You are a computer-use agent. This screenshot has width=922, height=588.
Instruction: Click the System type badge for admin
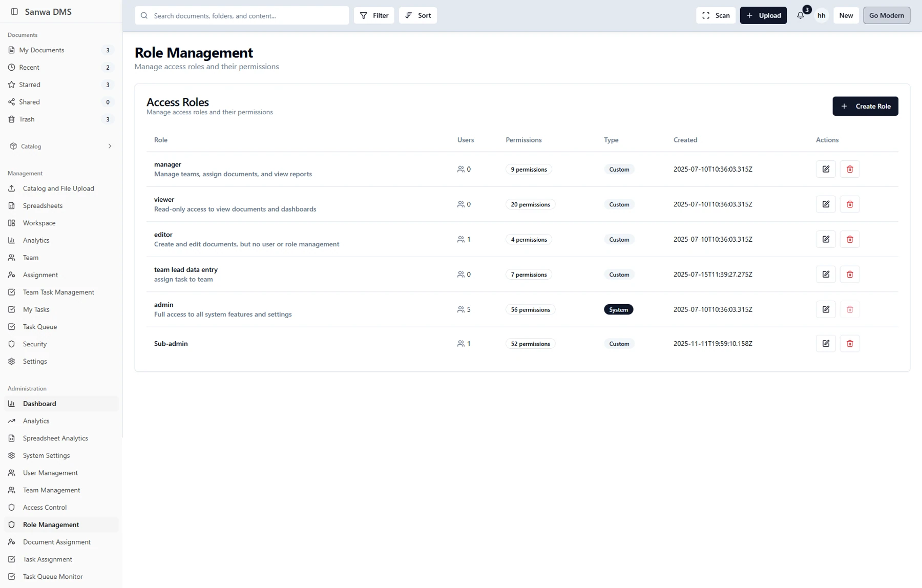pos(618,309)
